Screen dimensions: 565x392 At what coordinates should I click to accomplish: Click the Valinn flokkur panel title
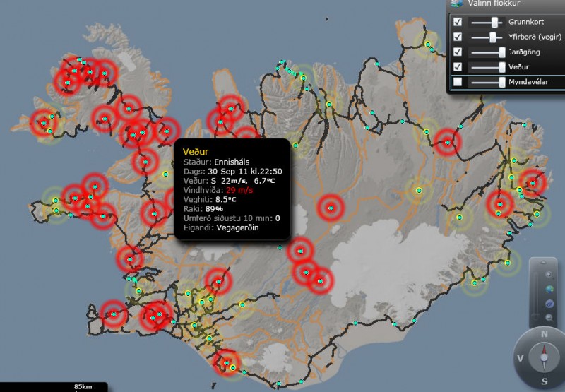tap(494, 4)
